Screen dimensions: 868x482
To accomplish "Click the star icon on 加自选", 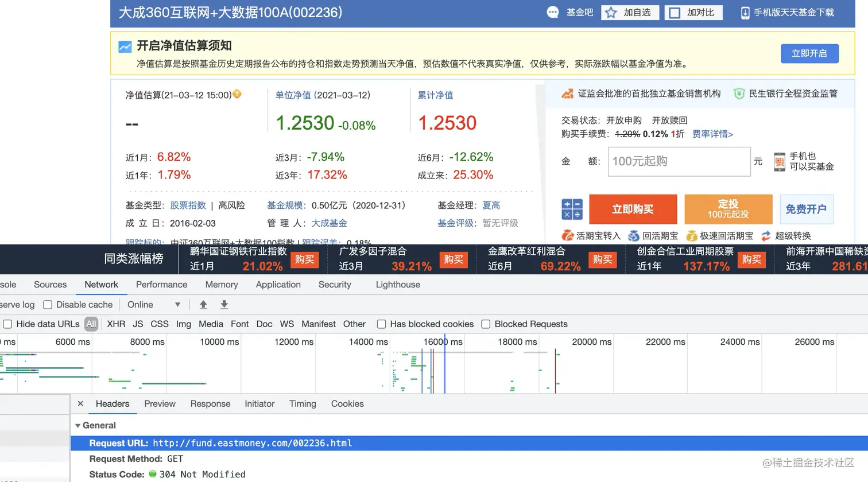I will pos(611,13).
